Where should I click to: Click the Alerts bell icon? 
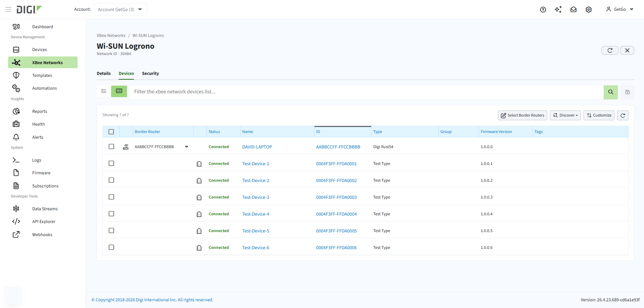[x=16, y=137]
